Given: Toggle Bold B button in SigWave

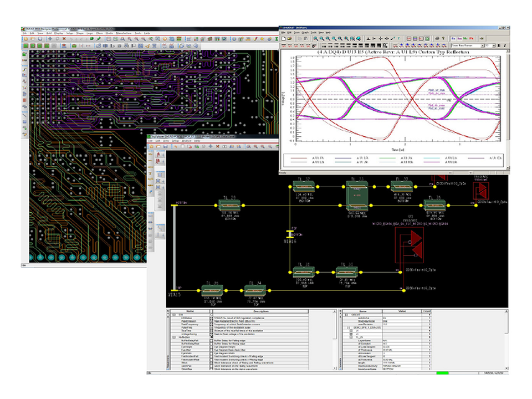Looking at the screenshot, I should pyautogui.click(x=499, y=45).
